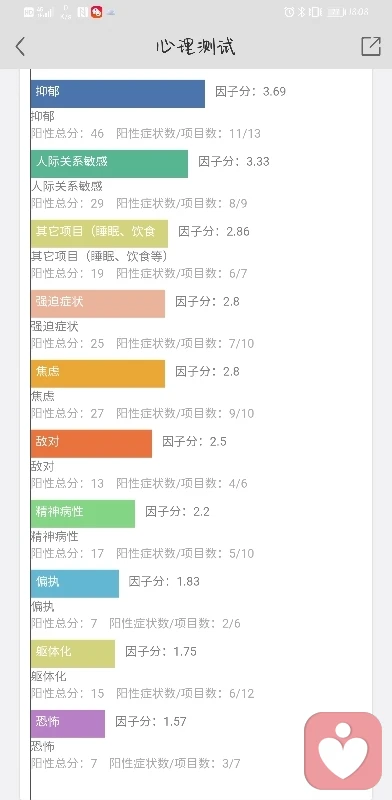392x800 pixels.
Task: Tap the orange 焦虑 bar
Action: [x=98, y=373]
